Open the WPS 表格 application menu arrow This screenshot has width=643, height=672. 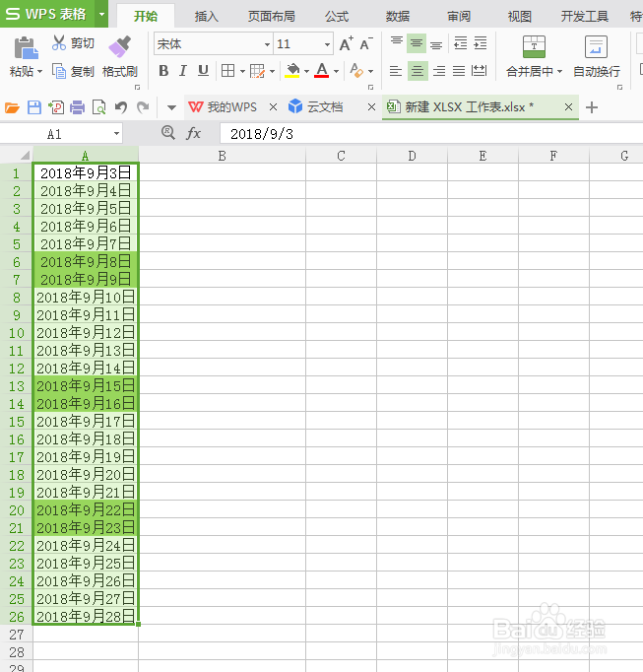[x=101, y=14]
